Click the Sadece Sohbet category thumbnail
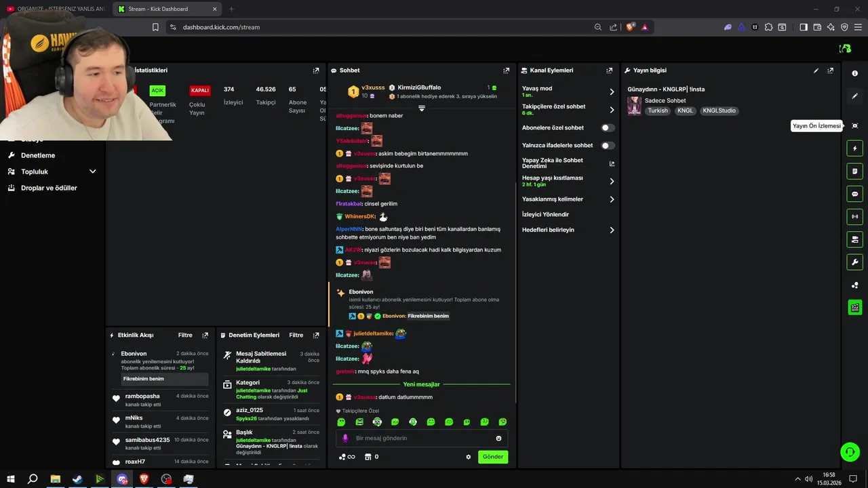Screen dimensions: 868x488 click(634, 106)
